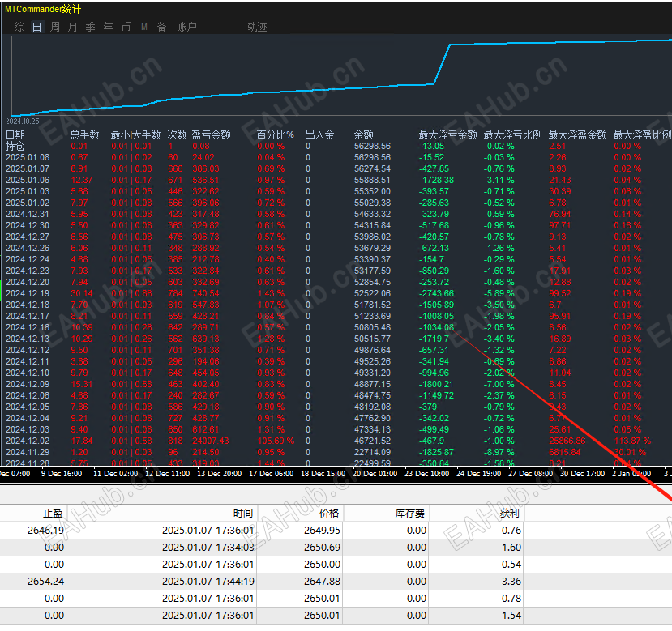Viewport: 672px width, 631px height.
Task: Open the 备 notes tab
Action: [x=161, y=27]
